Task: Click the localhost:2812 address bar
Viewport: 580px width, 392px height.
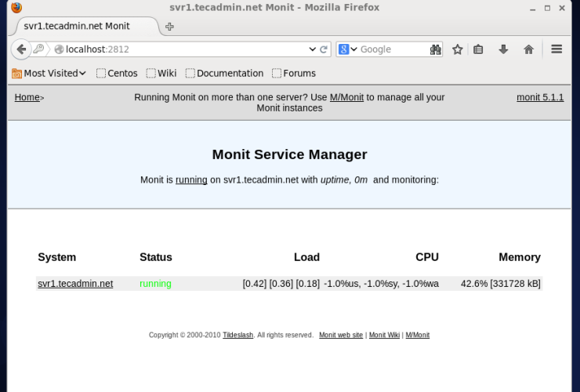Action: [x=180, y=49]
